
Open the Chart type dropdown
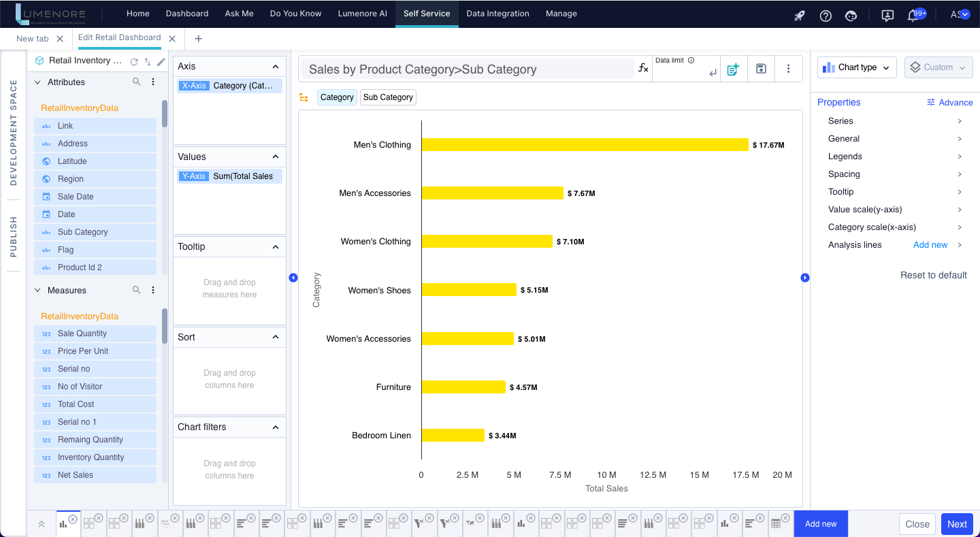[x=857, y=67]
